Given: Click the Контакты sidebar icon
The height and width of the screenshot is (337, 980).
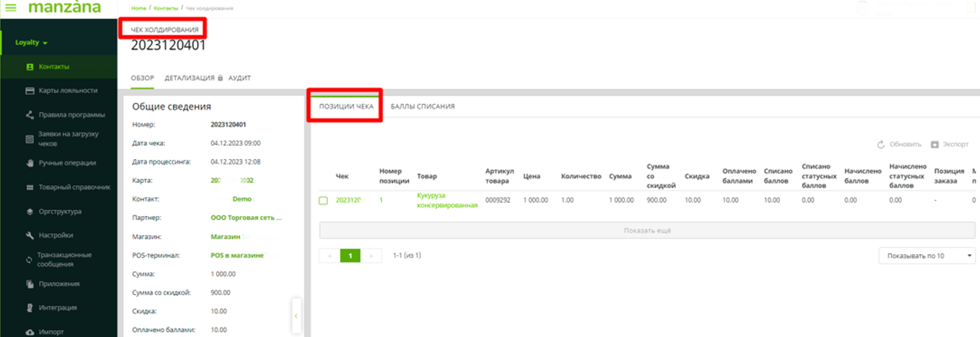Looking at the screenshot, I should (29, 67).
